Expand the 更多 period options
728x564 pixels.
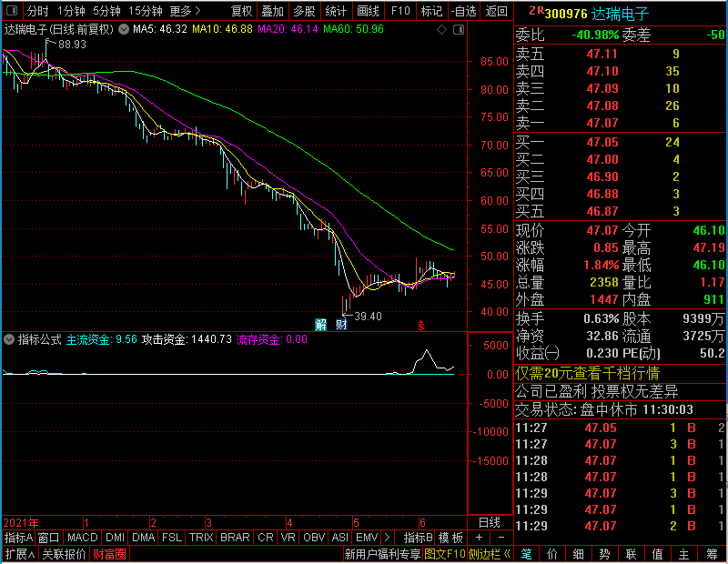pyautogui.click(x=185, y=11)
